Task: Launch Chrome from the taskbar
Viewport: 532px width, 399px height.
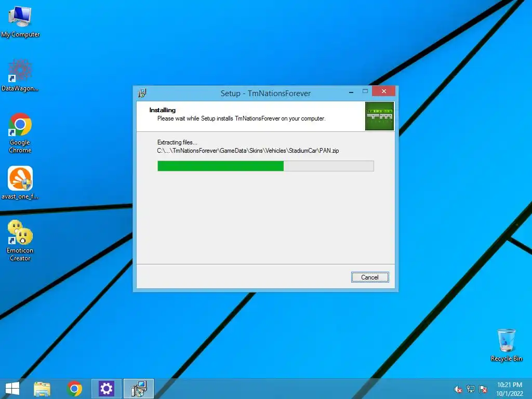Action: point(75,389)
